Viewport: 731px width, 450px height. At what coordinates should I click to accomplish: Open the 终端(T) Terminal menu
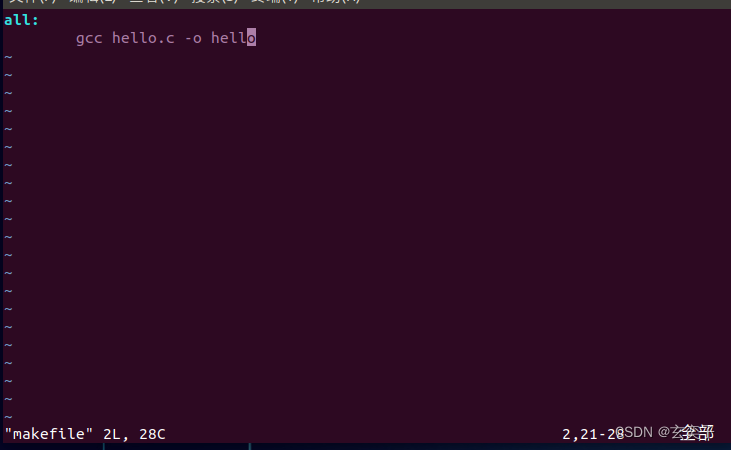click(275, 1)
